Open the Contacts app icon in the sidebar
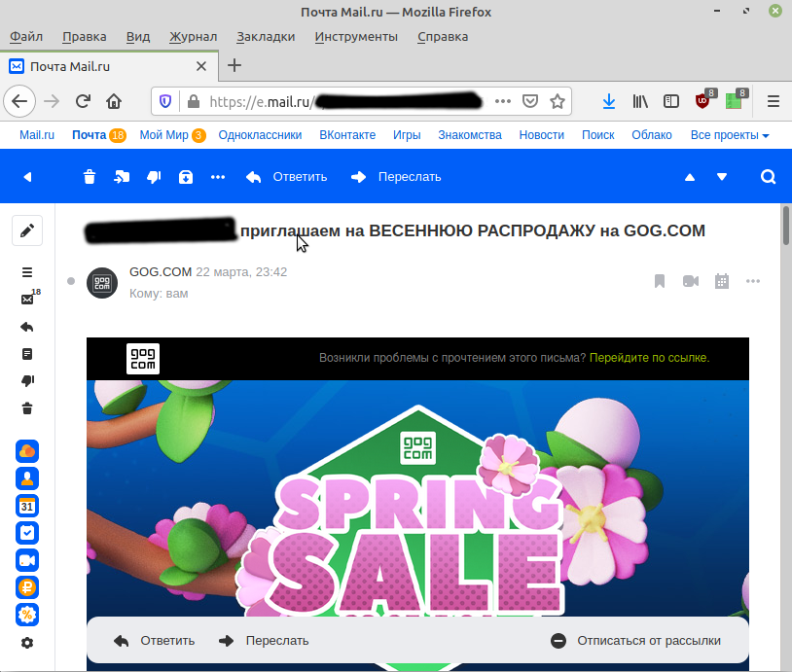The width and height of the screenshot is (792, 672). pos(27,478)
